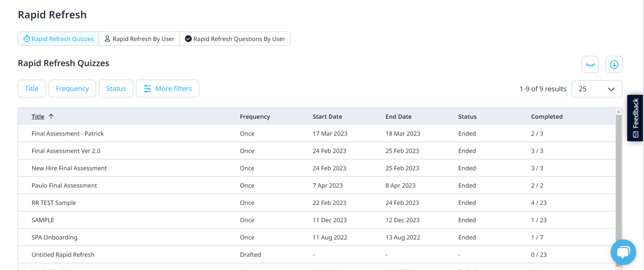The width and height of the screenshot is (644, 270).
Task: Open the Title filter dropdown
Action: click(x=31, y=88)
